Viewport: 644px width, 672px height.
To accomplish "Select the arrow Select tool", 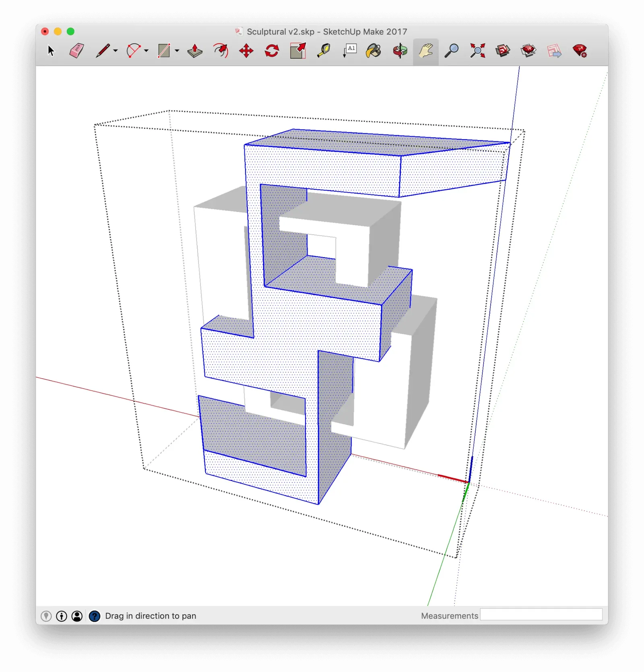I will coord(51,51).
